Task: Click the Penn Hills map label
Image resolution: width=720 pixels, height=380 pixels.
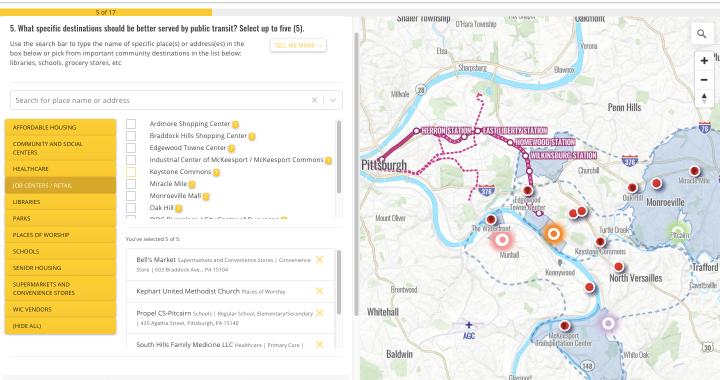Action: [624, 107]
